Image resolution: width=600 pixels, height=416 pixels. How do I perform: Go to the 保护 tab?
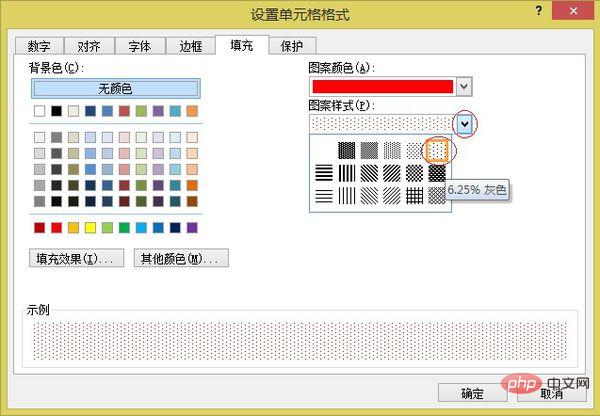[x=292, y=46]
